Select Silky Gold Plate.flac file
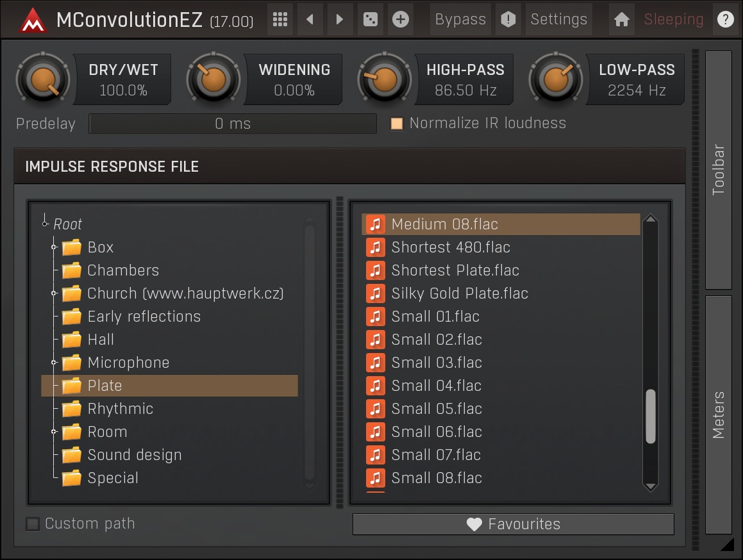Viewport: 743px width, 560px height. (460, 293)
